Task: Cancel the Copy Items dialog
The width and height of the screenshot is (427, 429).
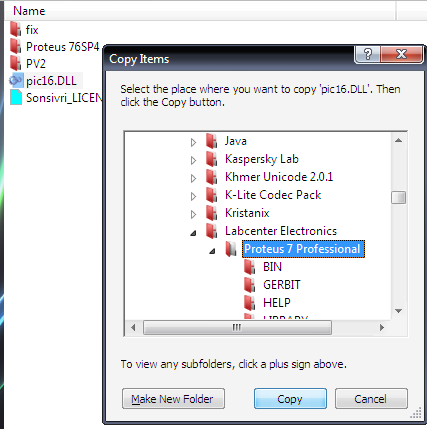Action: point(371,399)
